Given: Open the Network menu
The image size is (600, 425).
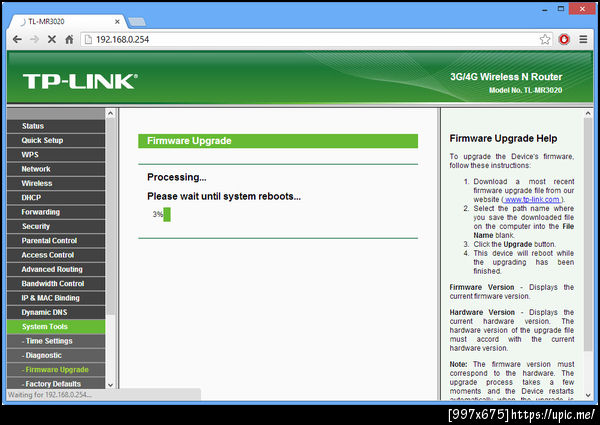Looking at the screenshot, I should click(x=56, y=169).
